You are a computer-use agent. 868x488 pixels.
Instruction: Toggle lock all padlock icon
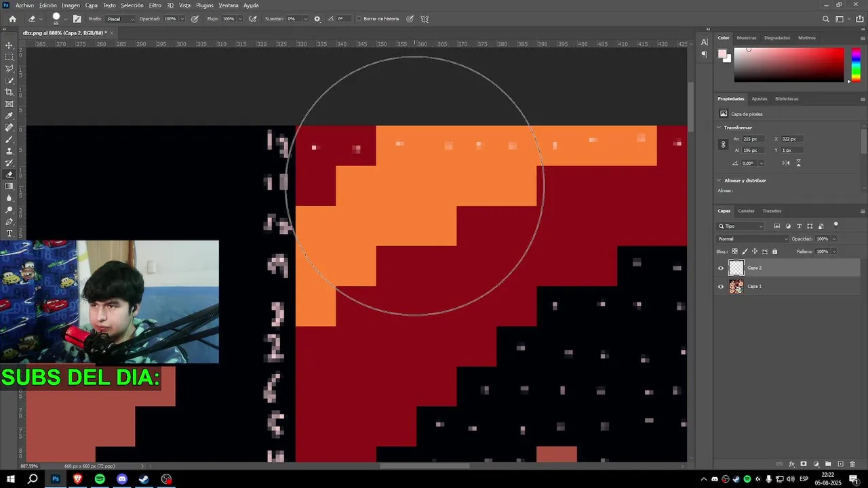775,251
